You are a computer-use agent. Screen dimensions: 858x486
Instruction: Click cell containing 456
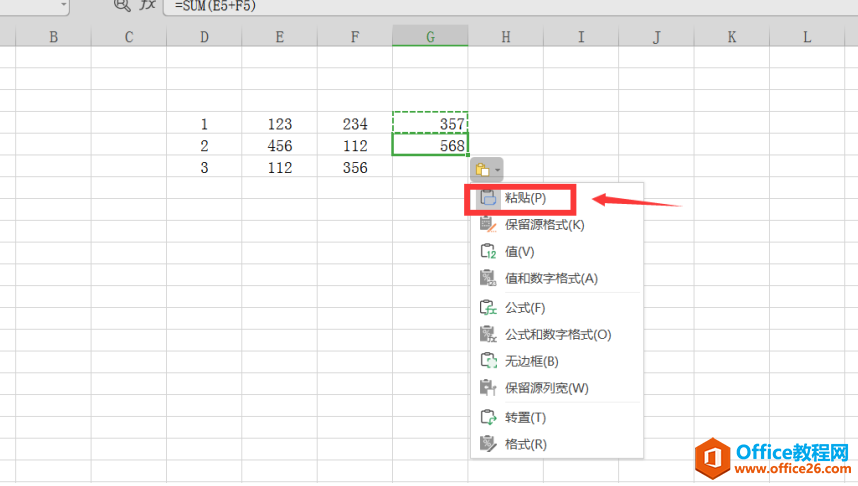[280, 145]
